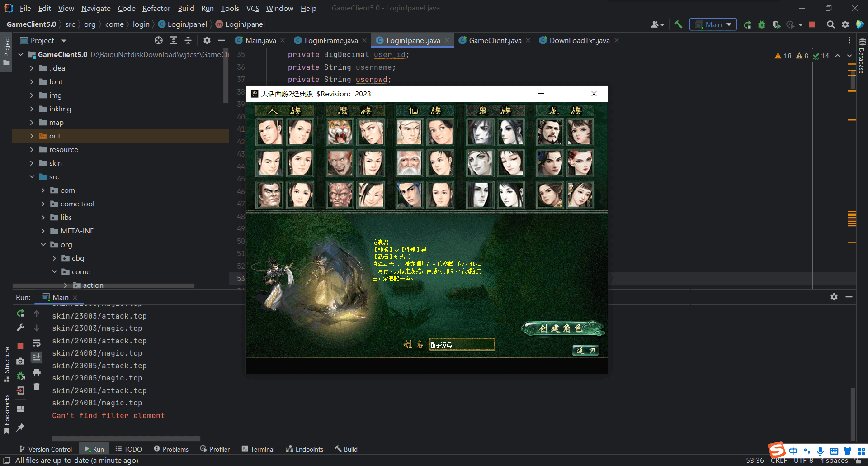The image size is (868, 466).
Task: Stop the running application in main toolbar
Action: 812,24
